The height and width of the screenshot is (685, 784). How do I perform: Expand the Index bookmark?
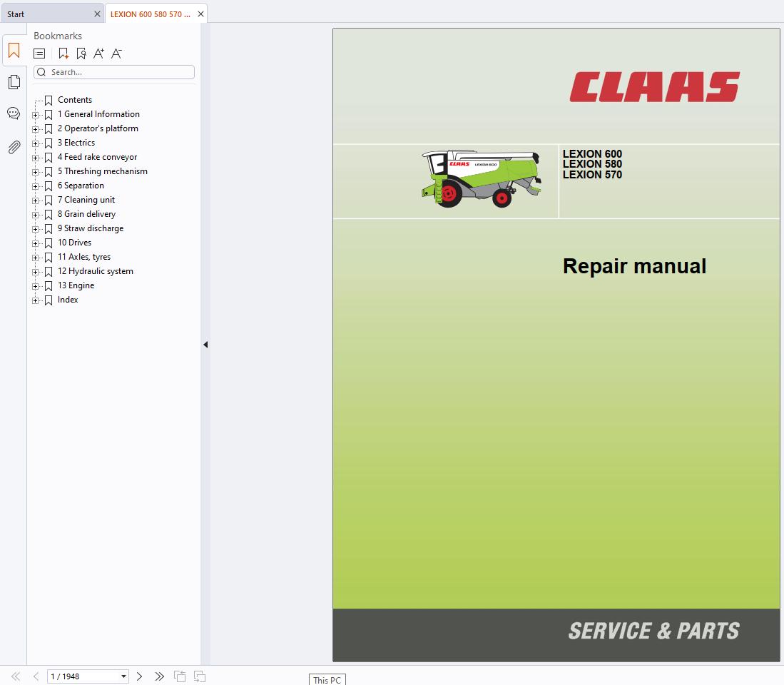point(35,300)
